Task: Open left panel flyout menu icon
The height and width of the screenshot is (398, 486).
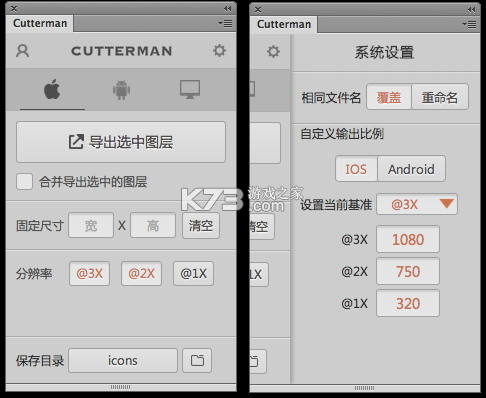Action: [x=225, y=23]
